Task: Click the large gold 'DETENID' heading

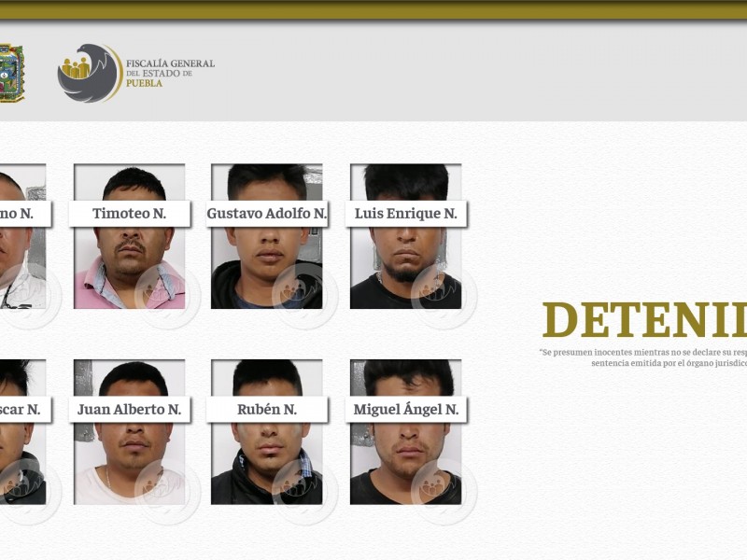Action: click(x=644, y=319)
